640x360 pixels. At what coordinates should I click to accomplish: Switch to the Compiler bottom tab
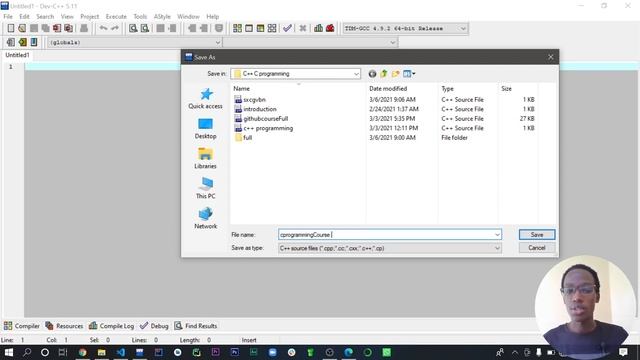pos(22,326)
